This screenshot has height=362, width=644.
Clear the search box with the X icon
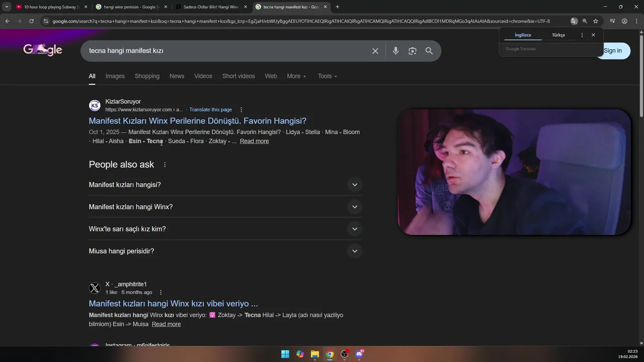pyautogui.click(x=375, y=51)
